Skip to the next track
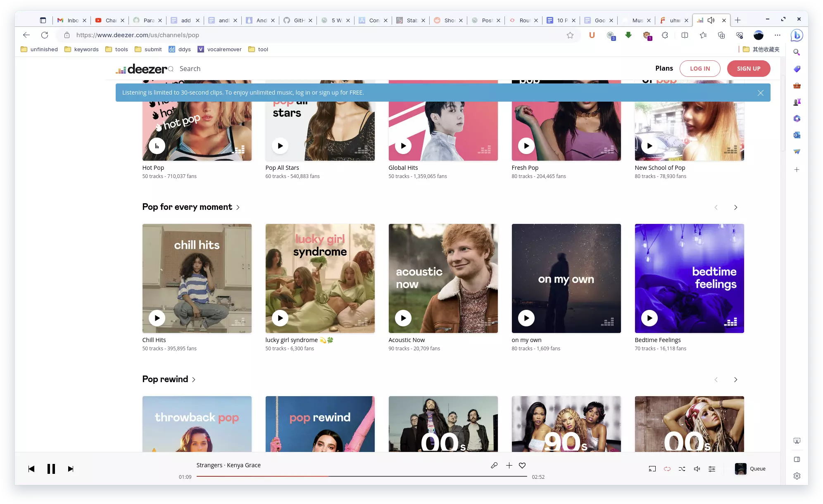823x504 pixels. pyautogui.click(x=71, y=468)
